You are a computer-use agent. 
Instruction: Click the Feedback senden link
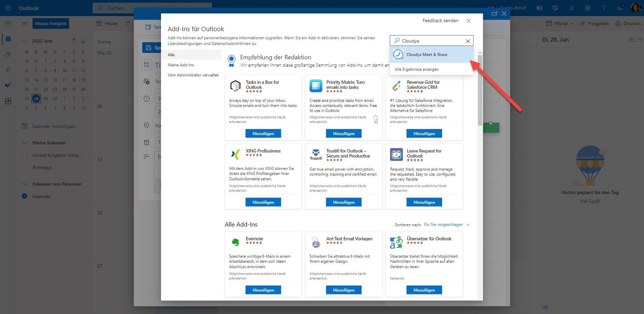(440, 21)
